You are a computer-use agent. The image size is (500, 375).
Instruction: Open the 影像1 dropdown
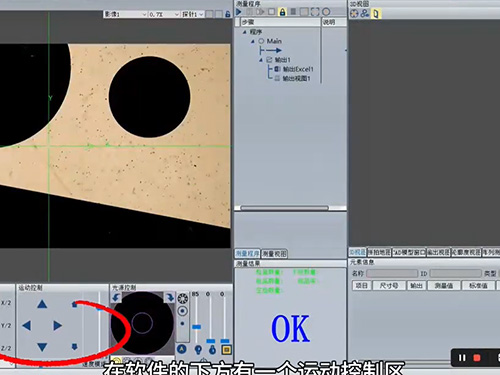click(x=125, y=14)
